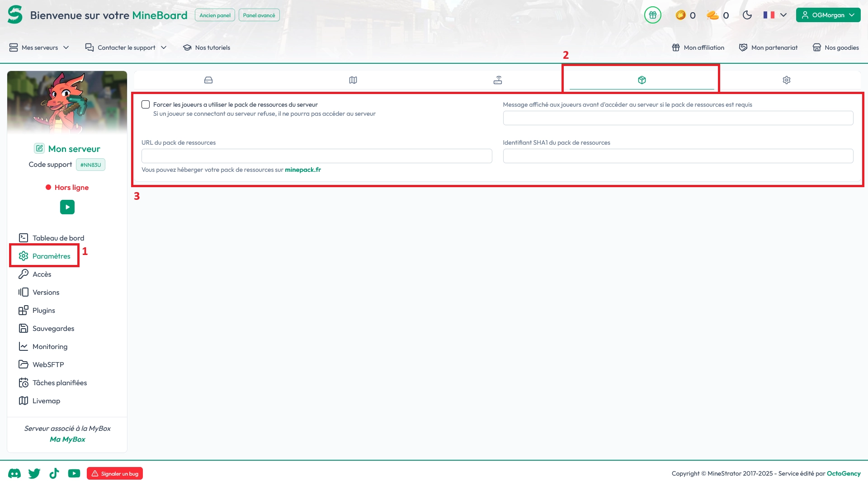Select the gear icon settings tab
This screenshot has width=868, height=486.
(787, 80)
